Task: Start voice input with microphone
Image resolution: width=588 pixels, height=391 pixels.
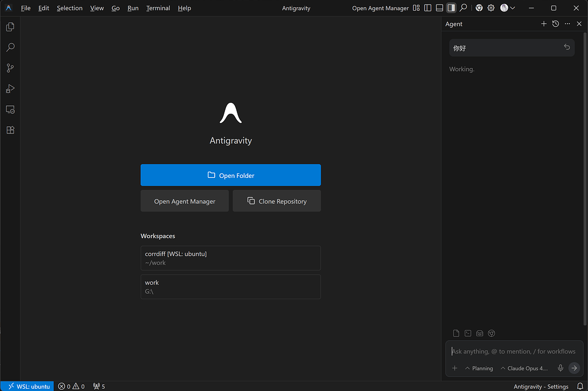Action: click(x=561, y=368)
